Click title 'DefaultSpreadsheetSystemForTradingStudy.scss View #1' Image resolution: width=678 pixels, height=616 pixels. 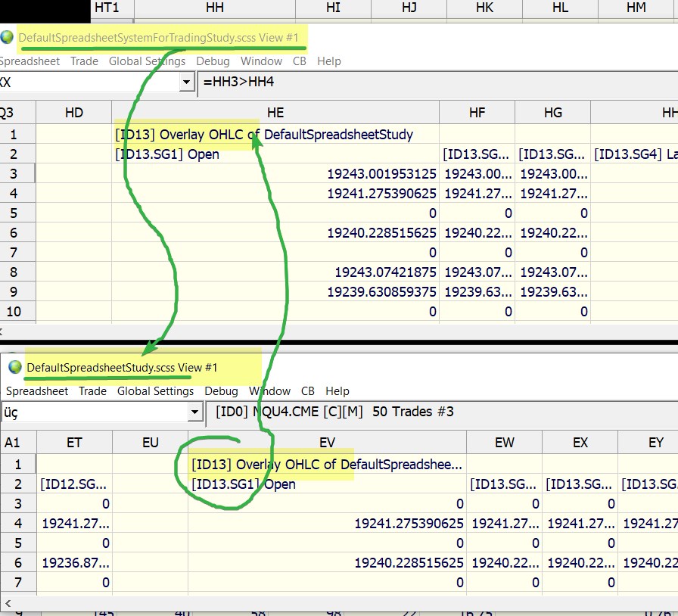[158, 38]
